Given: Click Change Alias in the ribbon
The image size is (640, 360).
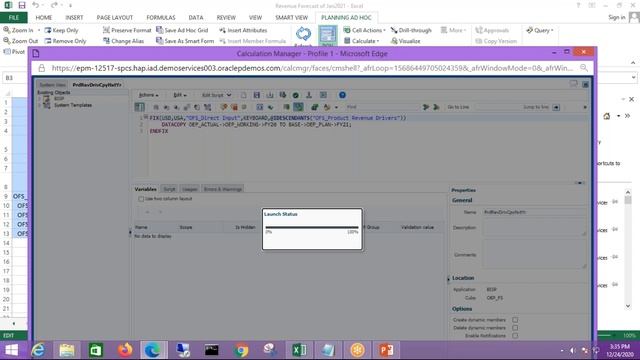Looking at the screenshot, I should click(123, 41).
